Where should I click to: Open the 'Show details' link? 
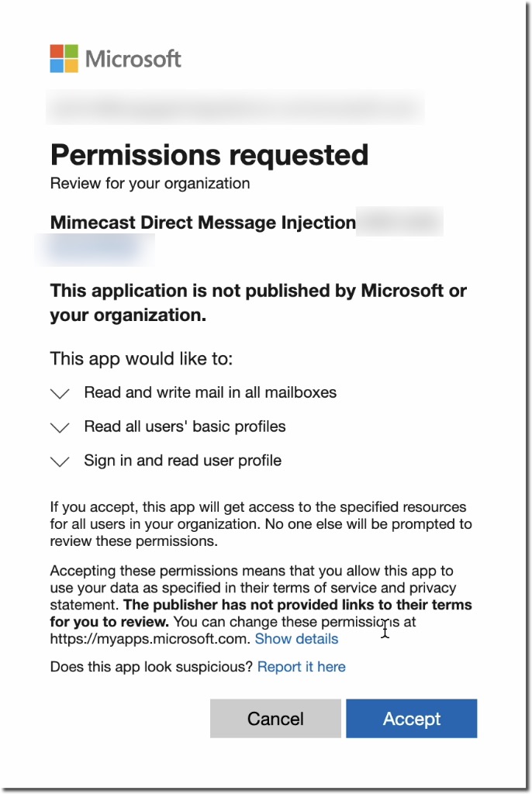[x=296, y=638]
